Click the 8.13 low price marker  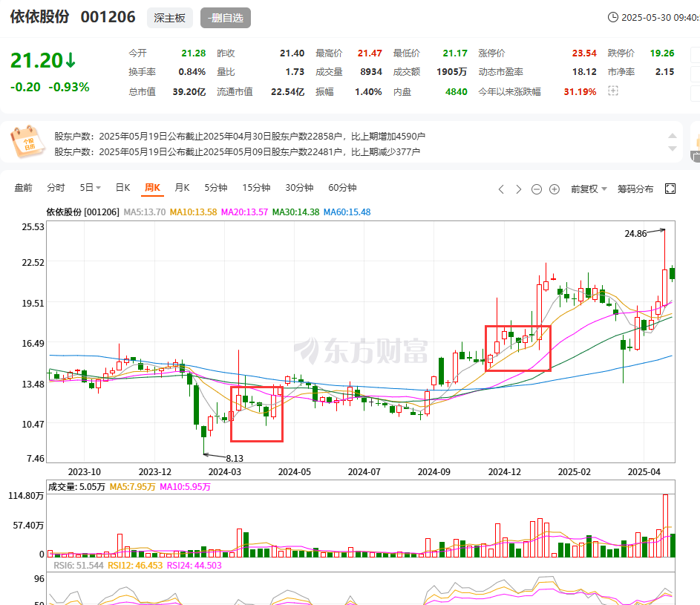[x=235, y=459]
